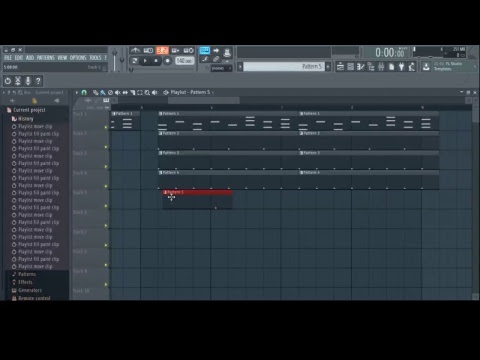Toggle wait for input to start playing
This screenshot has width=480, height=360.
148,50
